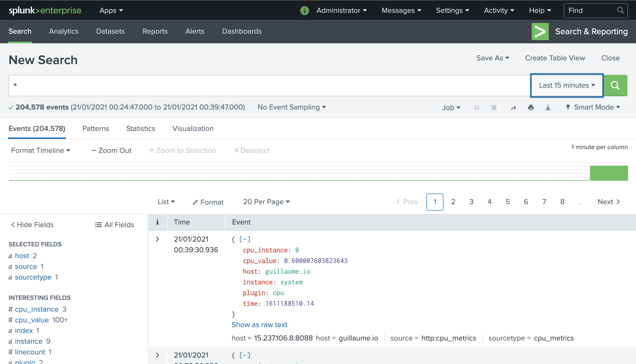This screenshot has height=364, width=636.
Task: Open the index interesting field
Action: coord(24,331)
